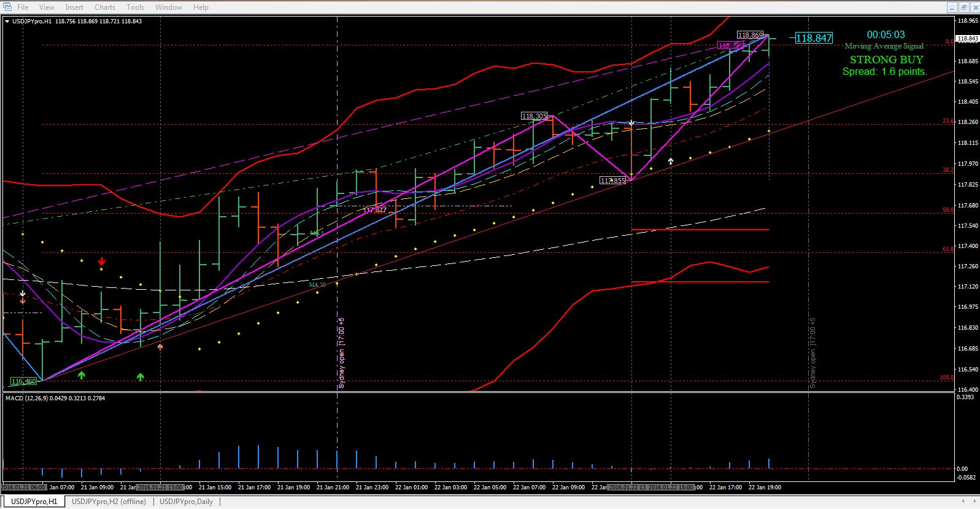Expand the USDJPYpro,H1 chart title dropdown arrow
The image size is (980, 509).
7,21
